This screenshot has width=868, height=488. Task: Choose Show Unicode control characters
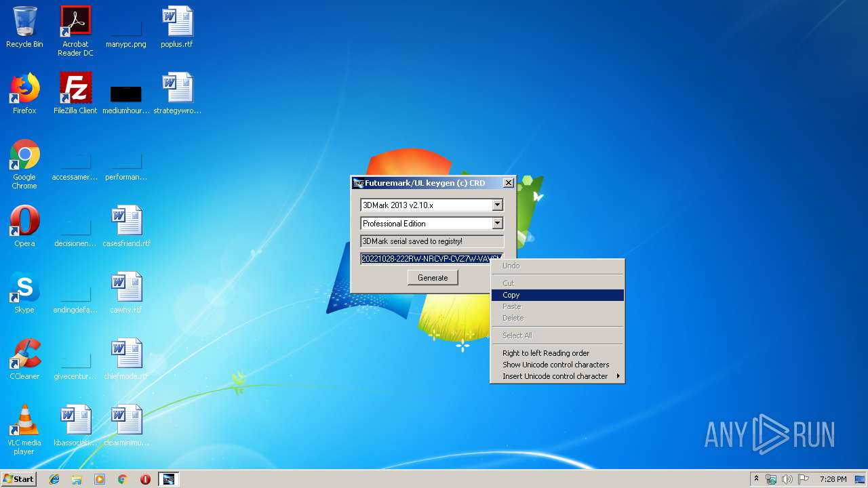pyautogui.click(x=557, y=365)
